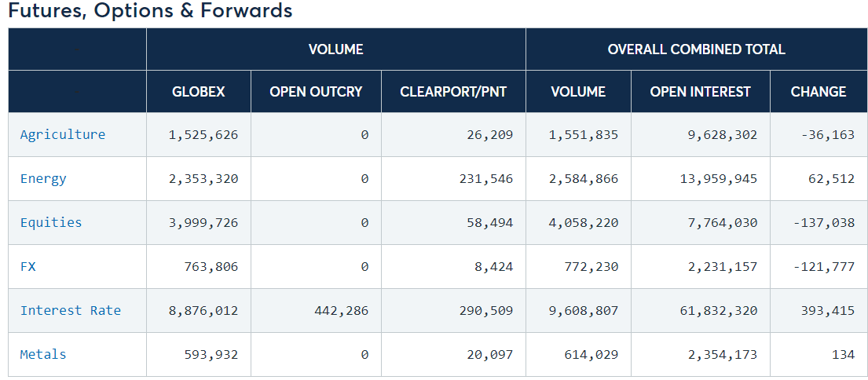Click the OVERALL COMBINED TOTAL header
The image size is (868, 380).
click(x=697, y=49)
